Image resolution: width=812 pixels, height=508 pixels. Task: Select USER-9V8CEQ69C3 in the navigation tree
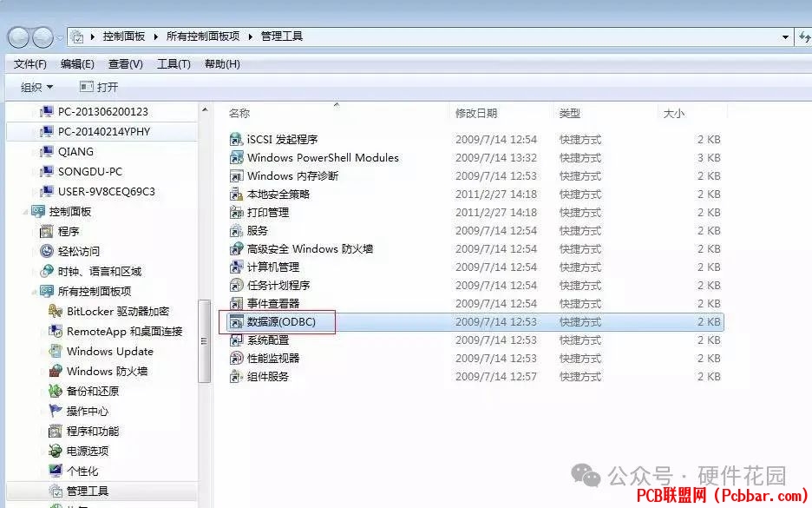pyautogui.click(x=106, y=191)
